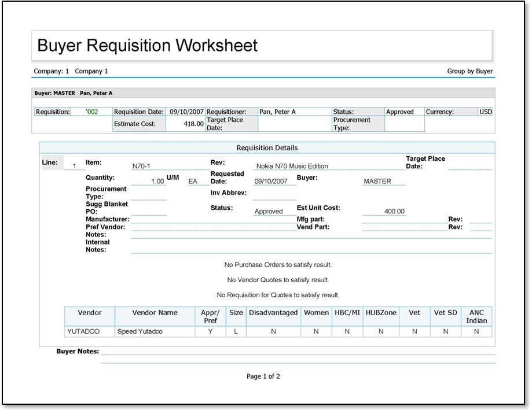Click the Currency value USD
The image size is (532, 410).
coord(485,112)
